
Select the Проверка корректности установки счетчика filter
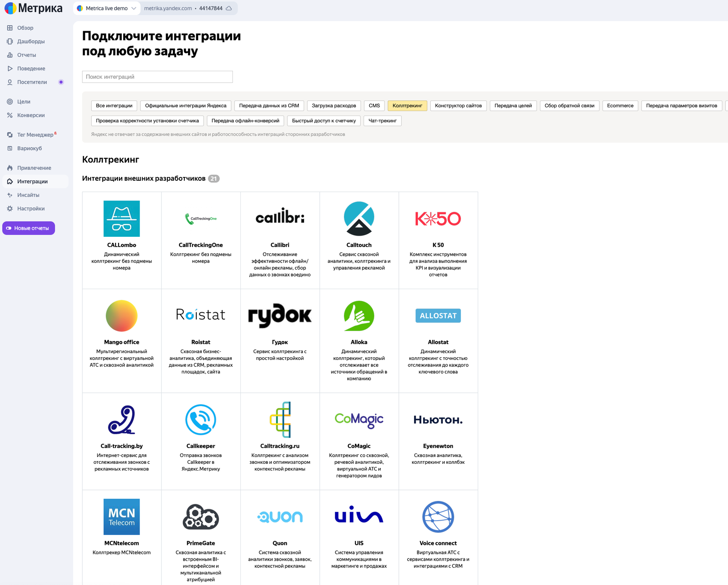(x=147, y=121)
